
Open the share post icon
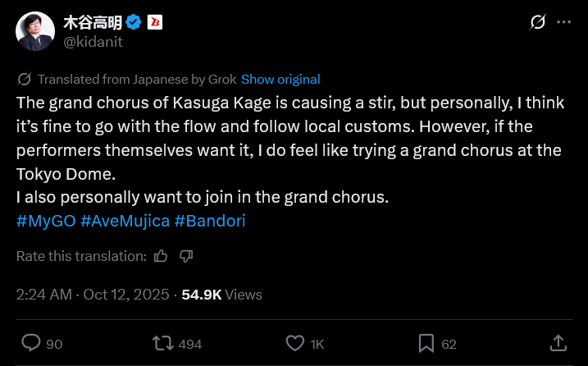point(557,343)
